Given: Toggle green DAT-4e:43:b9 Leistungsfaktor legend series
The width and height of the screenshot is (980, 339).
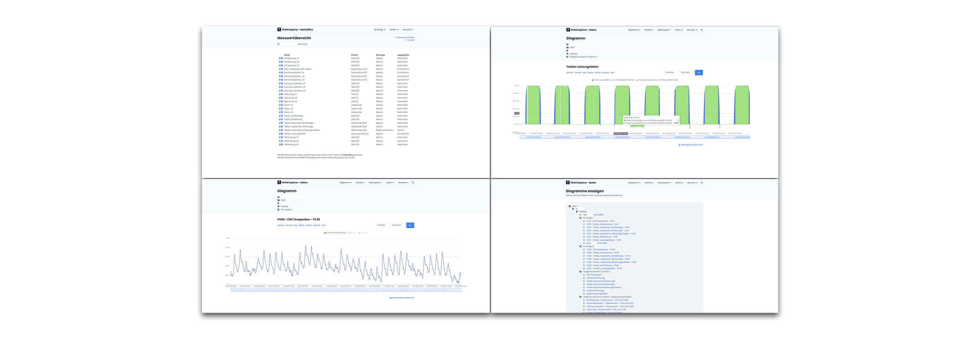Looking at the screenshot, I should coord(657,80).
